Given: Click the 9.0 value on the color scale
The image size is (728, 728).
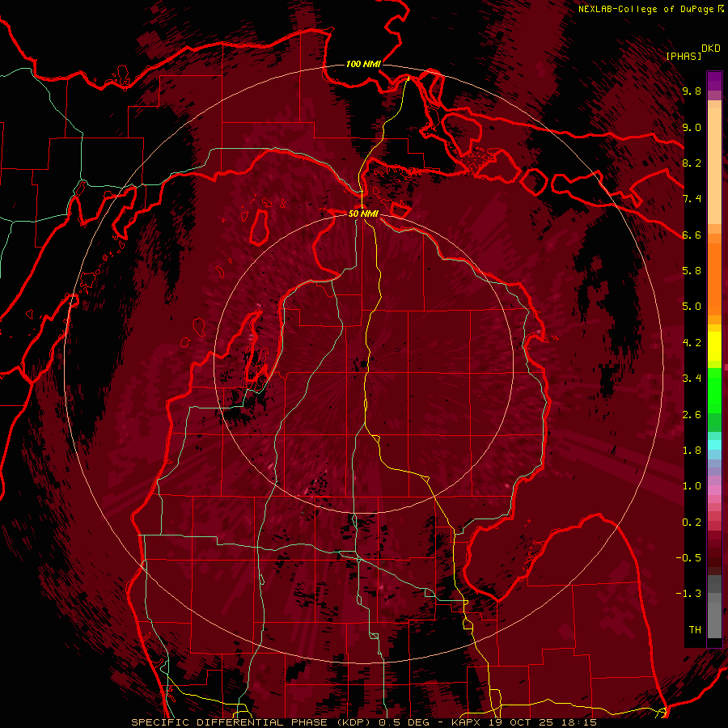Looking at the screenshot, I should click(x=692, y=128).
